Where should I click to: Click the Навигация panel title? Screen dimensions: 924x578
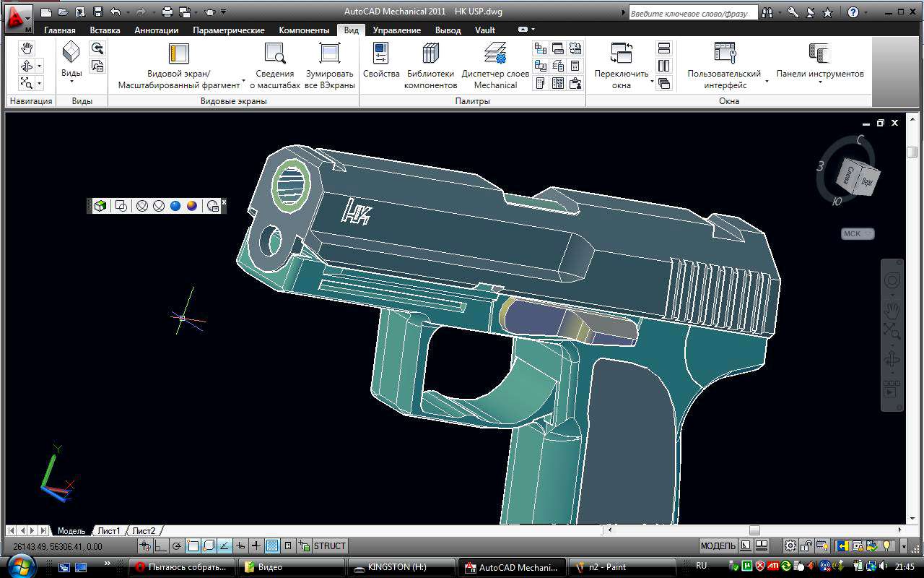[x=31, y=101]
